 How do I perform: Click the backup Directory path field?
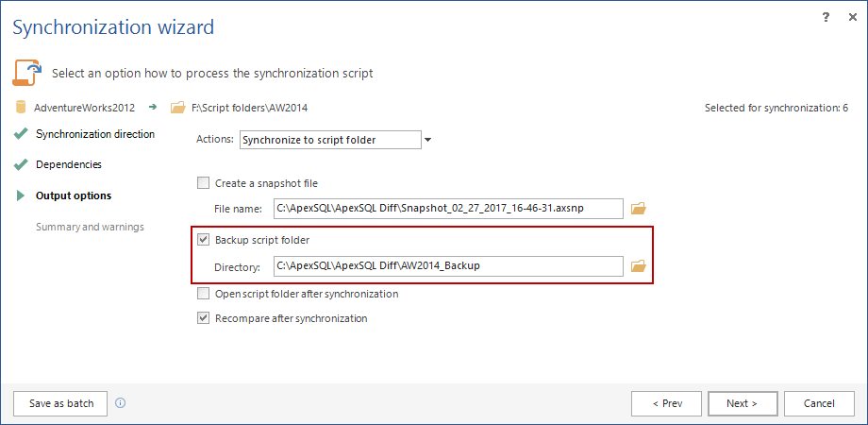pyautogui.click(x=448, y=266)
